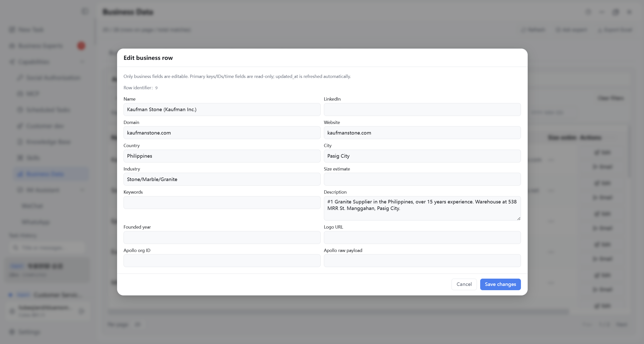Click the "Edit business row" dialog title
The width and height of the screenshot is (644, 344).
[x=148, y=58]
